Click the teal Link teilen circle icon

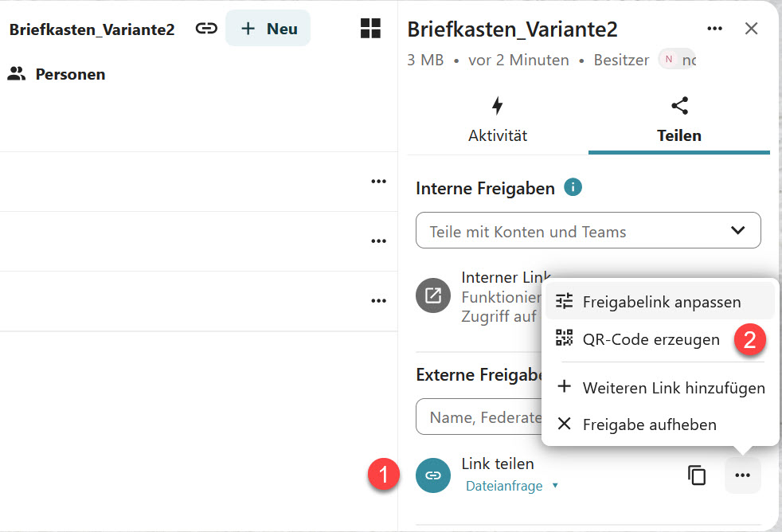pos(432,475)
